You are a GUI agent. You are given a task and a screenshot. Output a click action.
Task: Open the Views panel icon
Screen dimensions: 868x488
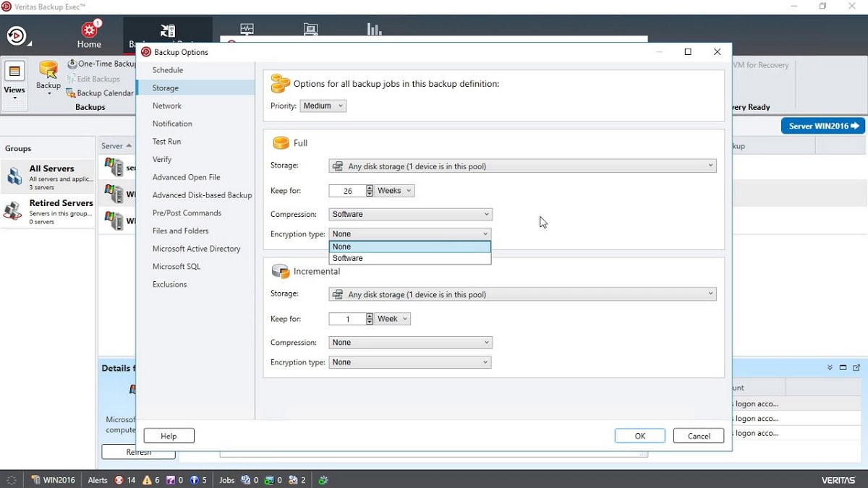click(x=14, y=72)
